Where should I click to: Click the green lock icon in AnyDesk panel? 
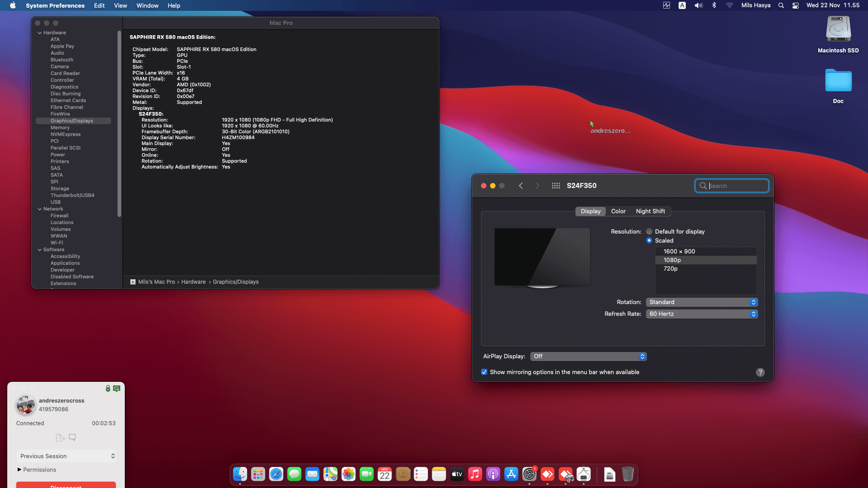(x=108, y=389)
